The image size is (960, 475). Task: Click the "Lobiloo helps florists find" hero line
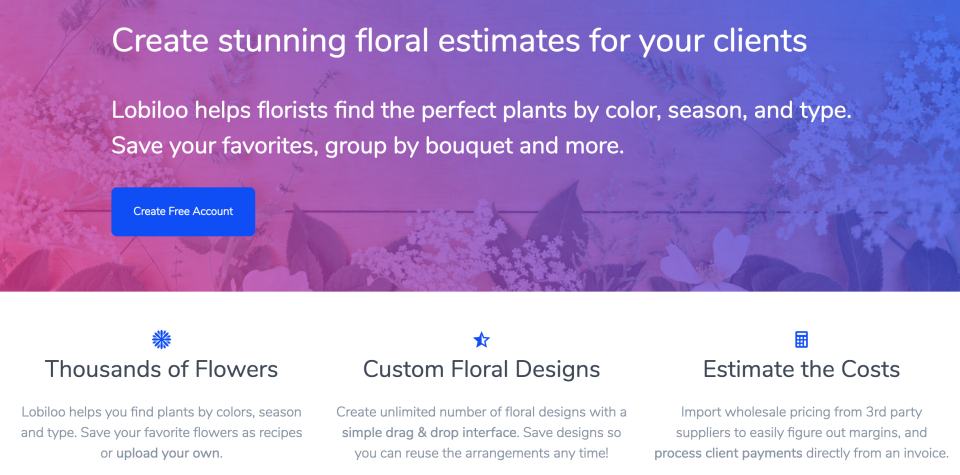(x=481, y=110)
